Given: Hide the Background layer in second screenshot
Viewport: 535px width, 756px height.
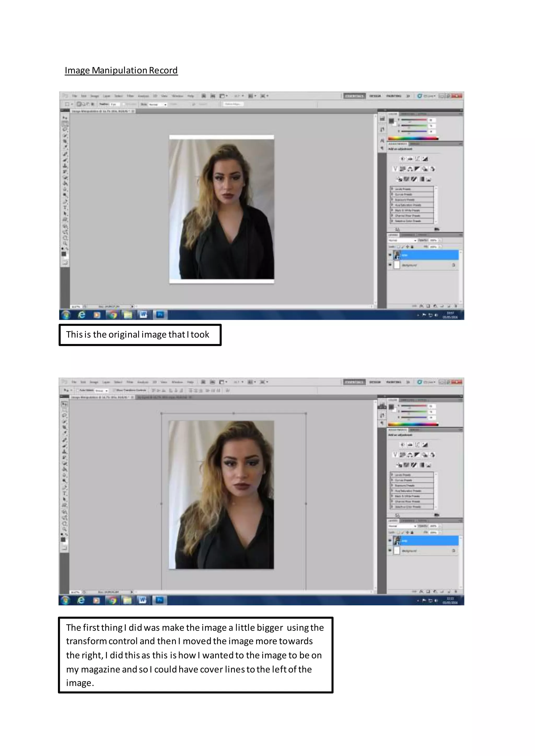Looking at the screenshot, I should click(x=390, y=551).
